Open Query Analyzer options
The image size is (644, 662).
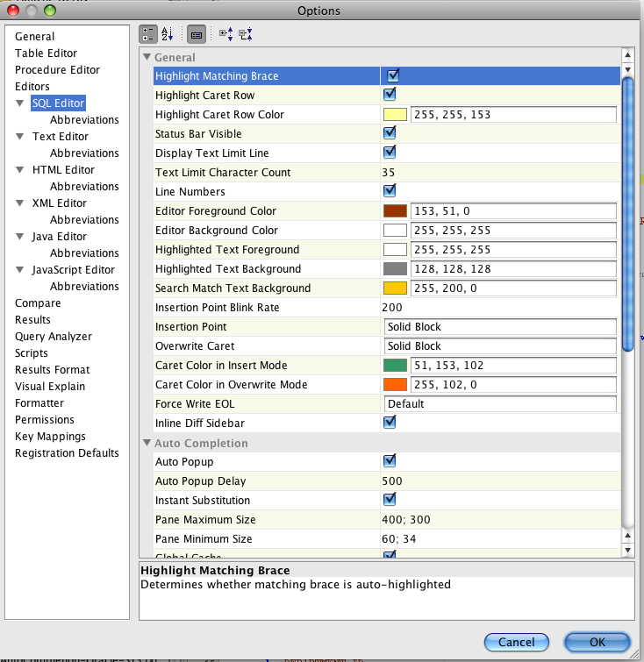click(x=54, y=337)
